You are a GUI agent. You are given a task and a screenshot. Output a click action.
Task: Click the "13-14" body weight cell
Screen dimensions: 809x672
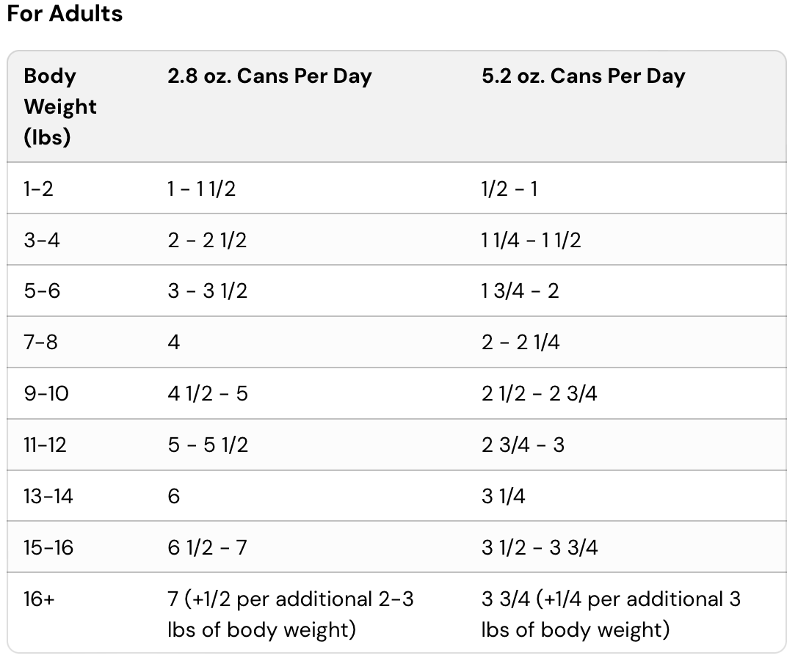click(x=48, y=497)
